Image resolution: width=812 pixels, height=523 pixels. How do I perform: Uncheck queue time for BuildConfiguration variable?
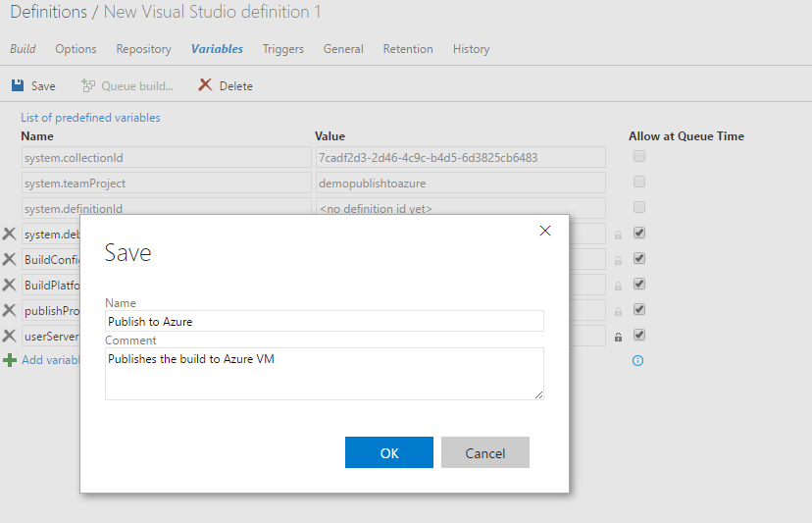tap(639, 259)
